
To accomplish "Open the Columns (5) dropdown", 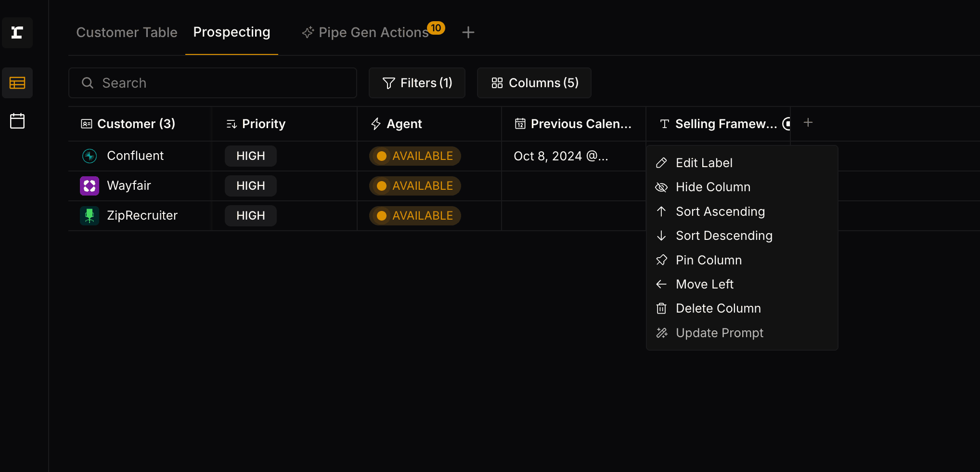I will pyautogui.click(x=534, y=83).
